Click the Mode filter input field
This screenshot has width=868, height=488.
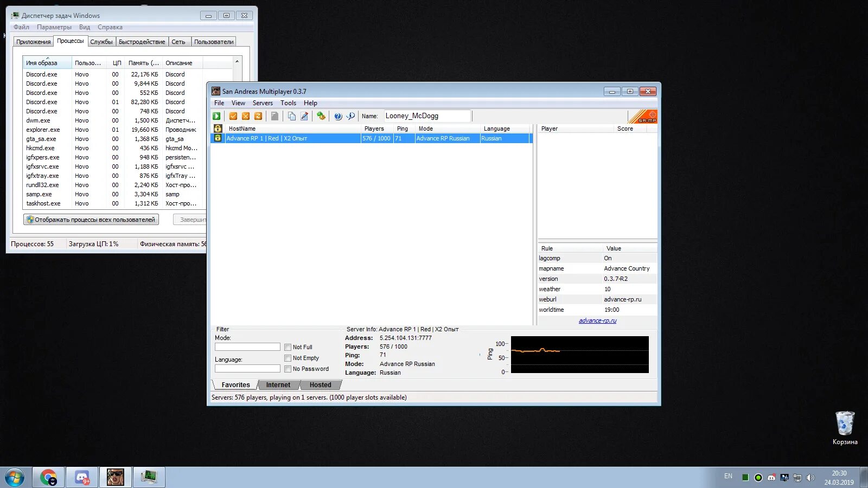[247, 347]
